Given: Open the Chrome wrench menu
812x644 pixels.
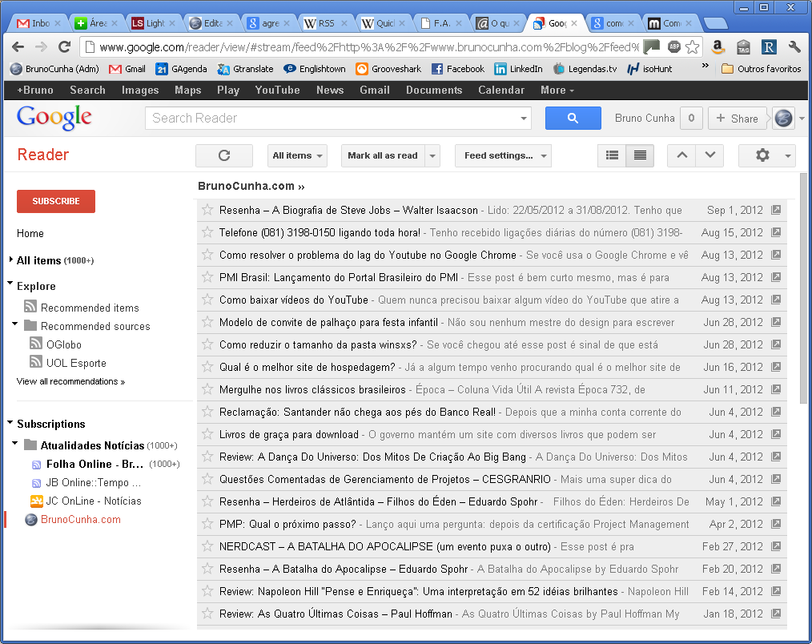Looking at the screenshot, I should pyautogui.click(x=794, y=47).
